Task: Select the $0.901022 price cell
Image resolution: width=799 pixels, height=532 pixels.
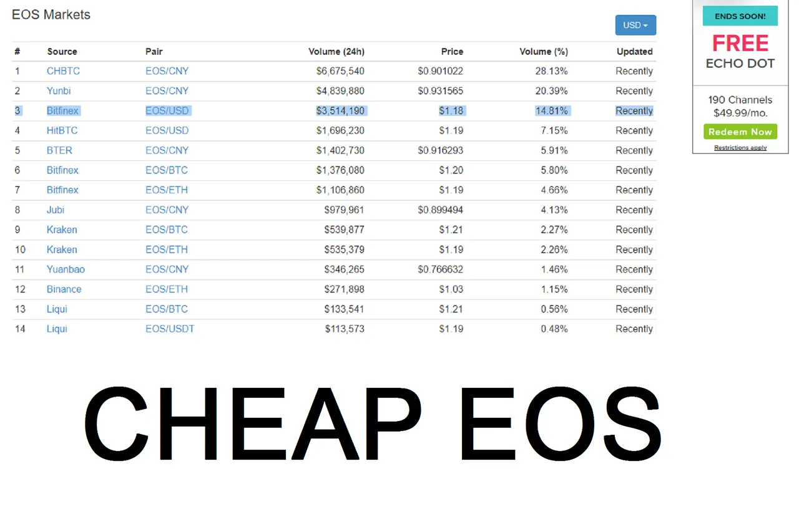Action: coord(441,71)
